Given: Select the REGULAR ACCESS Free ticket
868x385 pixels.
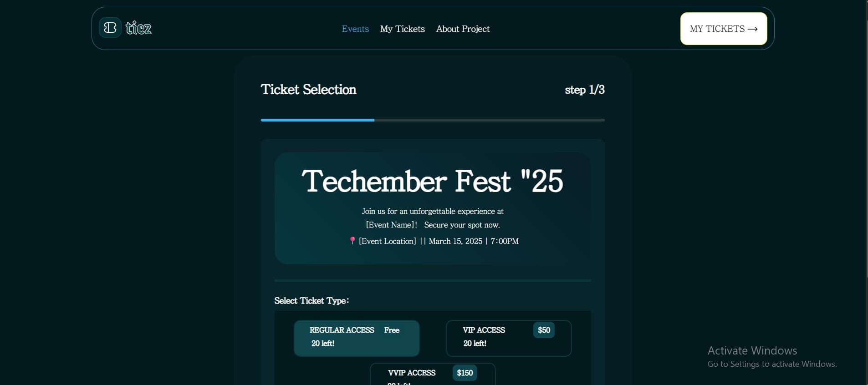Looking at the screenshot, I should pos(357,338).
